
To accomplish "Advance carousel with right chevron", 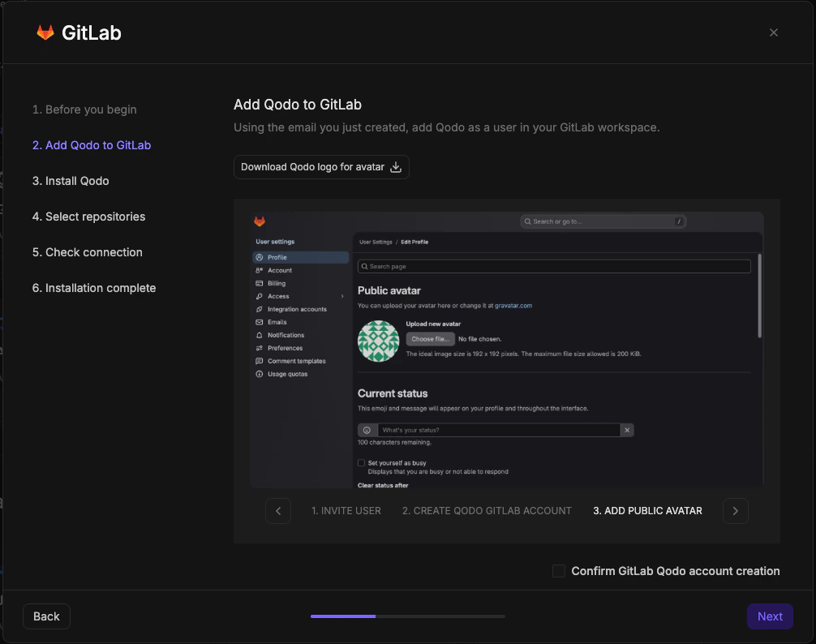I will point(736,511).
